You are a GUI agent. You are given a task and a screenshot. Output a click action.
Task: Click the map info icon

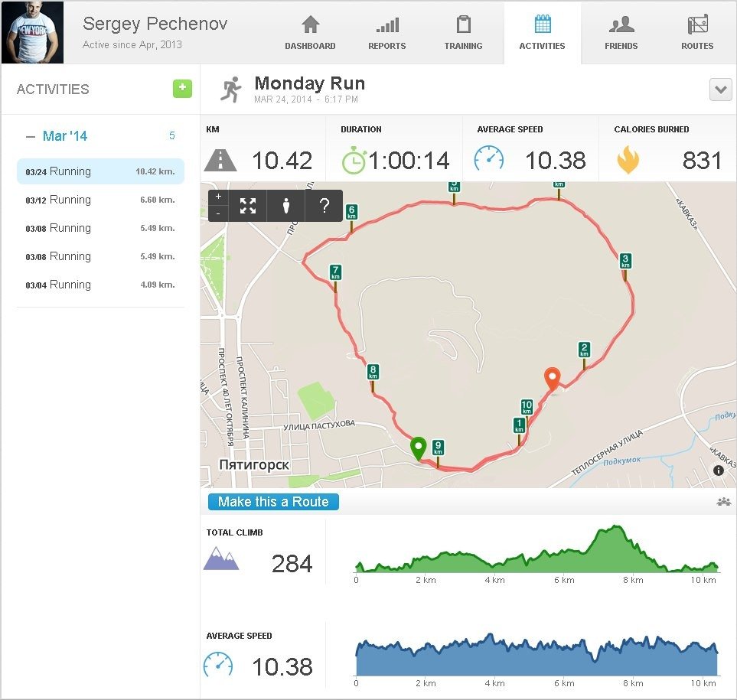719,470
